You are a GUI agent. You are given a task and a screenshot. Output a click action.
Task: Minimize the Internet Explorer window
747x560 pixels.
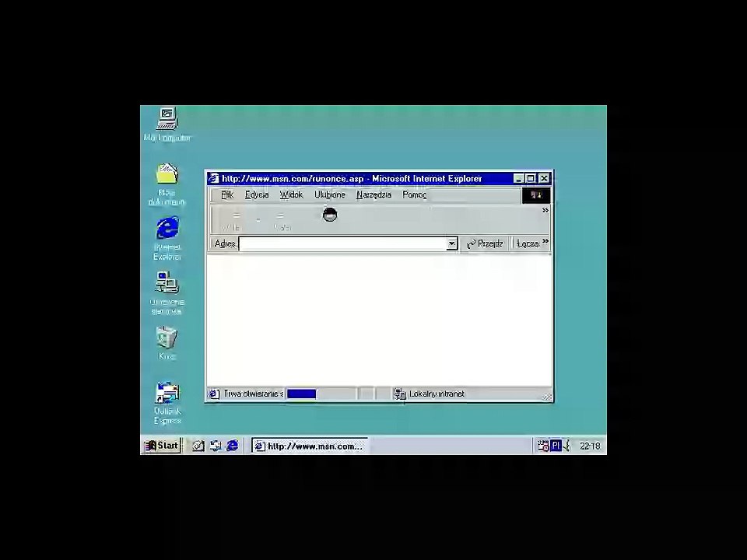(x=519, y=179)
